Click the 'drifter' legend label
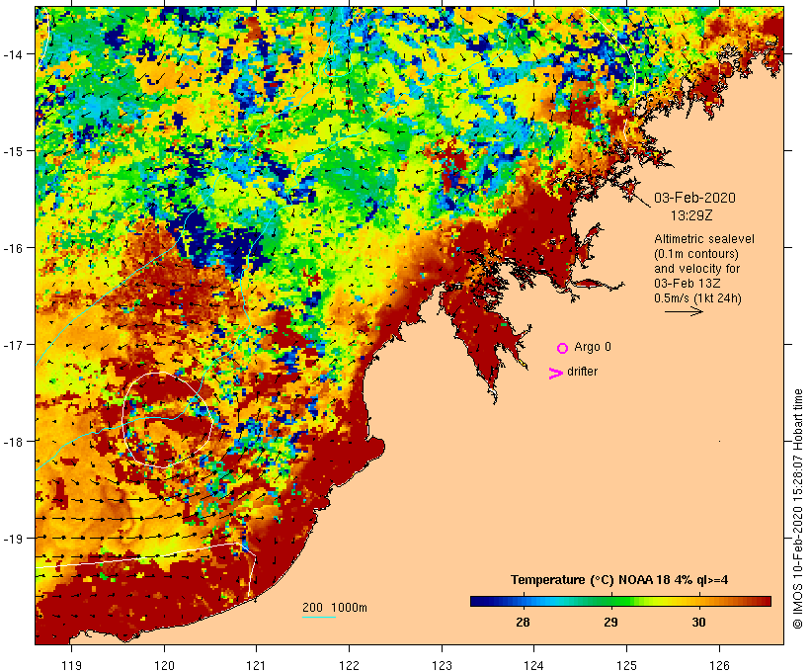Screen dimensions: 810x672 (582, 372)
